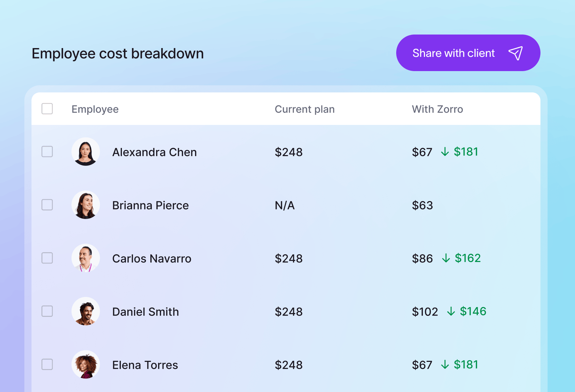Viewport: 575px width, 392px height.
Task: Click the With Zorro column header
Action: pyautogui.click(x=438, y=109)
